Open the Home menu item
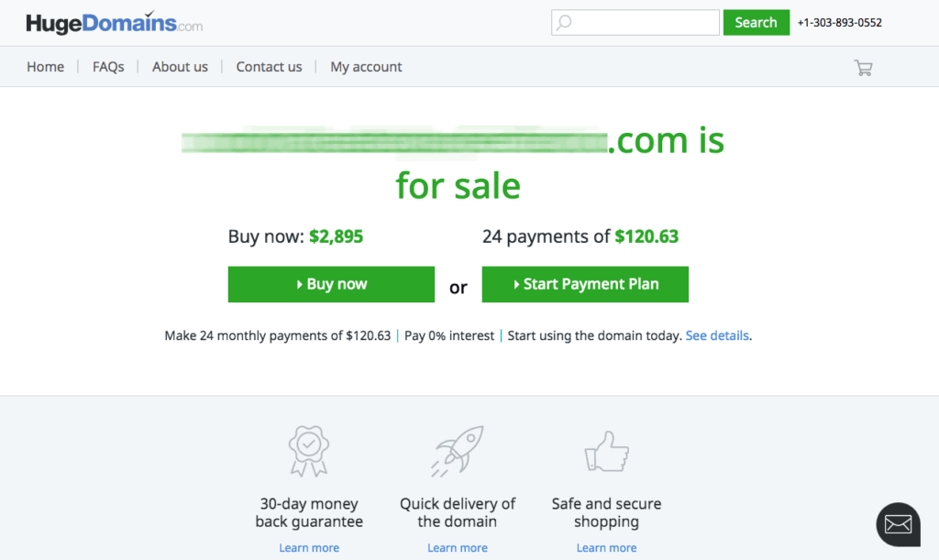939x560 pixels. pos(46,66)
